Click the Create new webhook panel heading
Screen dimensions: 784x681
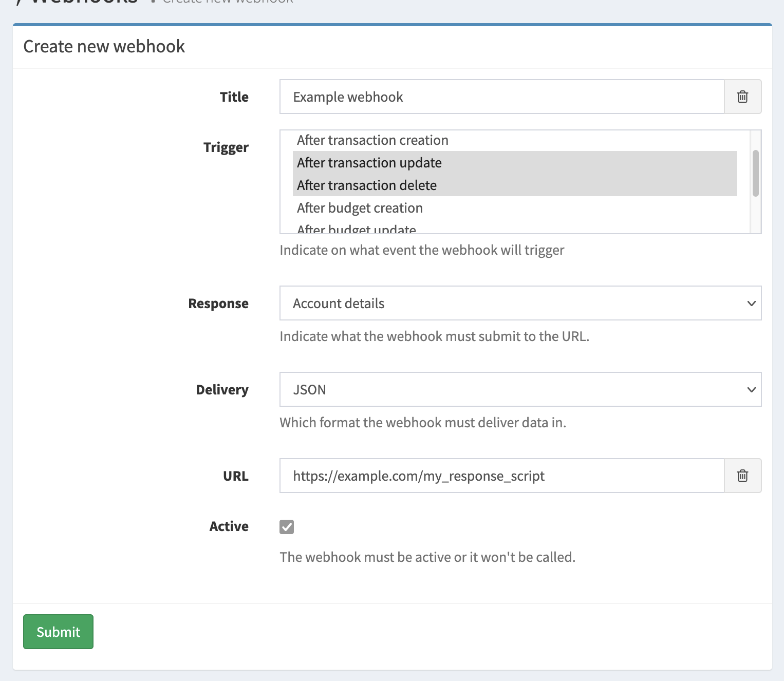click(103, 46)
